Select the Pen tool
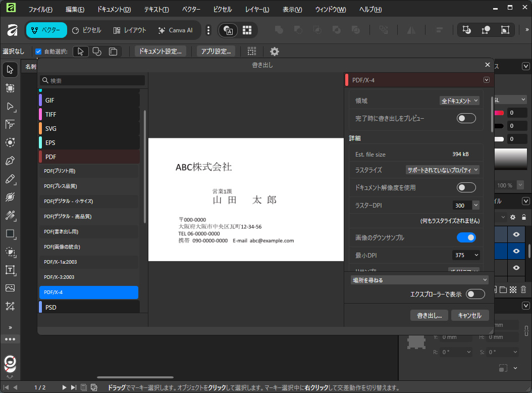 click(x=10, y=161)
